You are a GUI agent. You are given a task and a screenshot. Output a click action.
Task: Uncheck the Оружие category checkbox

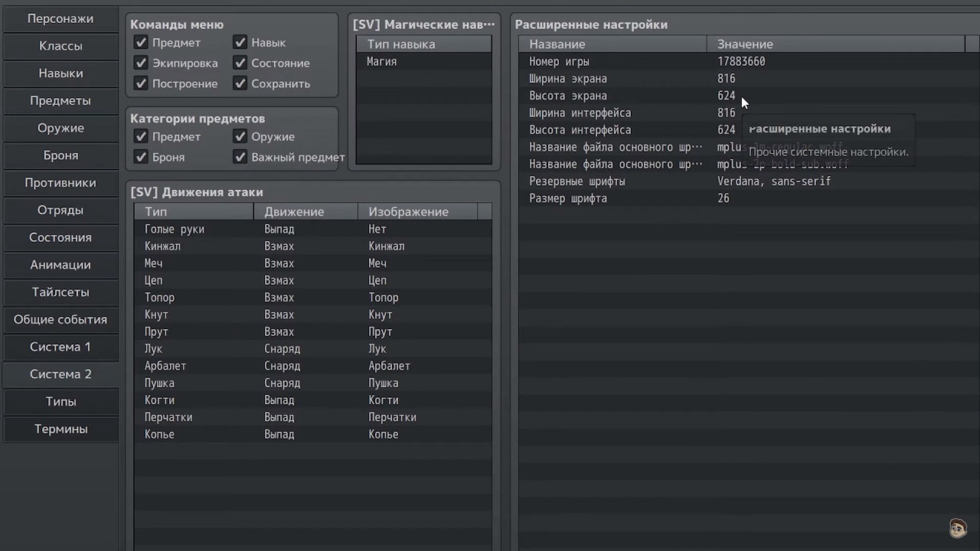(240, 137)
